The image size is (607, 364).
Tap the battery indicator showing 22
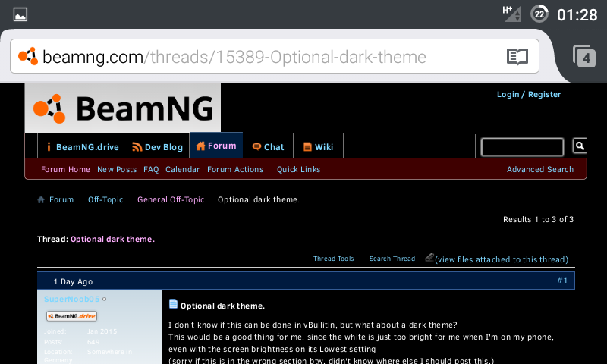click(539, 14)
